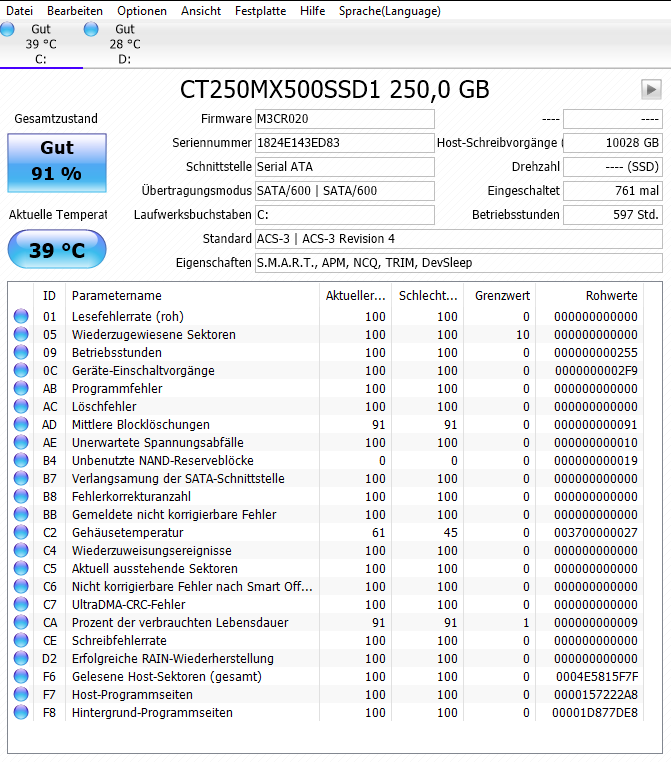Click the Host-Schreibvorgänge value 10028 GB

coord(613,143)
